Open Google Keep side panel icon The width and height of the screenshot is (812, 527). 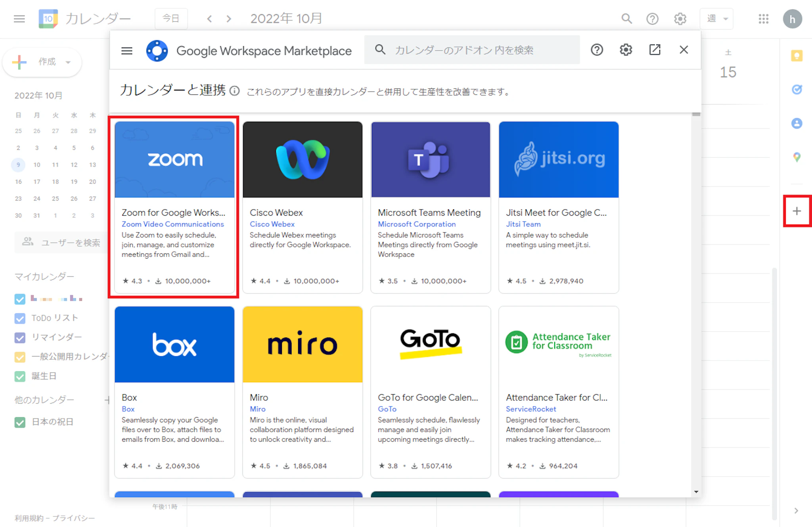(797, 56)
